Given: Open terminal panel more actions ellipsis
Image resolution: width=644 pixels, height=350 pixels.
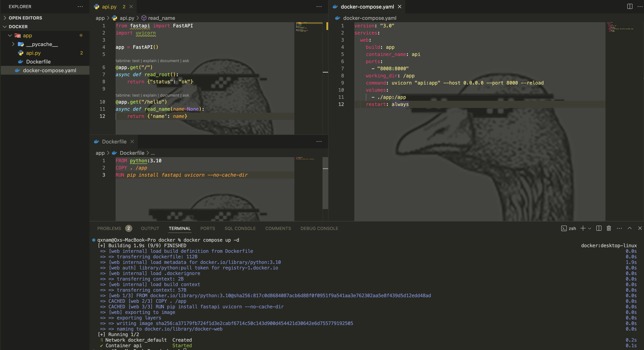Looking at the screenshot, I should (619, 228).
